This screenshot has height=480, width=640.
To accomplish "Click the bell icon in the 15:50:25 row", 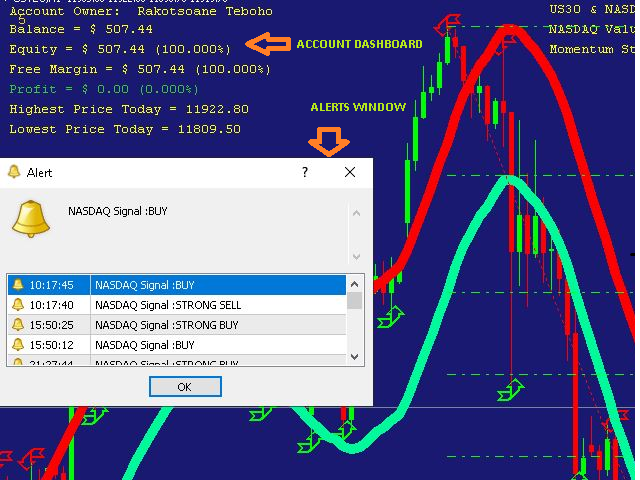I will click(x=18, y=324).
